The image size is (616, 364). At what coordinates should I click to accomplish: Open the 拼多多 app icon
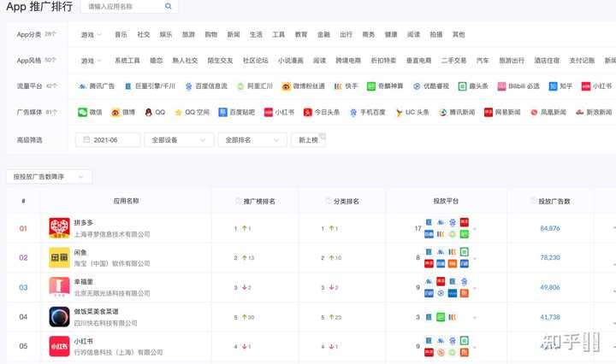coord(59,228)
